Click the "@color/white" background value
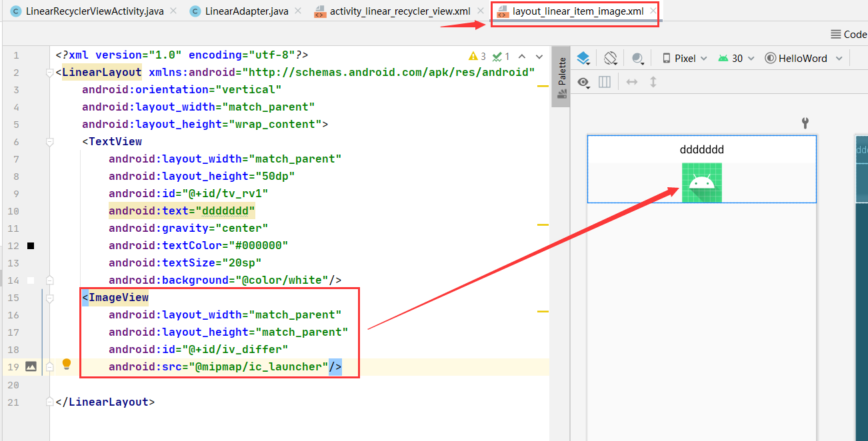868x441 pixels. click(282, 280)
